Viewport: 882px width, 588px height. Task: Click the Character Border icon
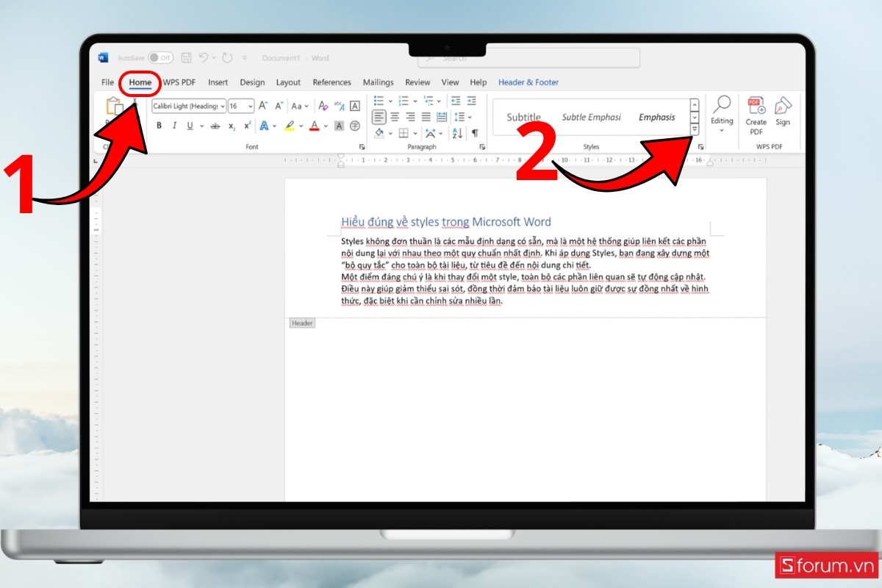(355, 106)
